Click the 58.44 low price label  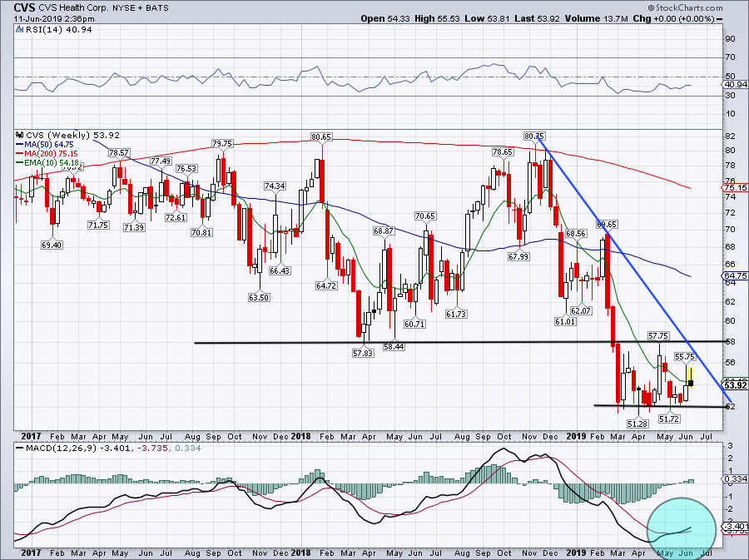(x=394, y=347)
